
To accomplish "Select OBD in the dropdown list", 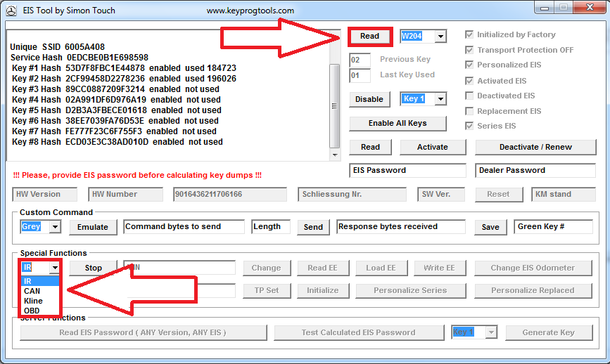I will (x=40, y=311).
